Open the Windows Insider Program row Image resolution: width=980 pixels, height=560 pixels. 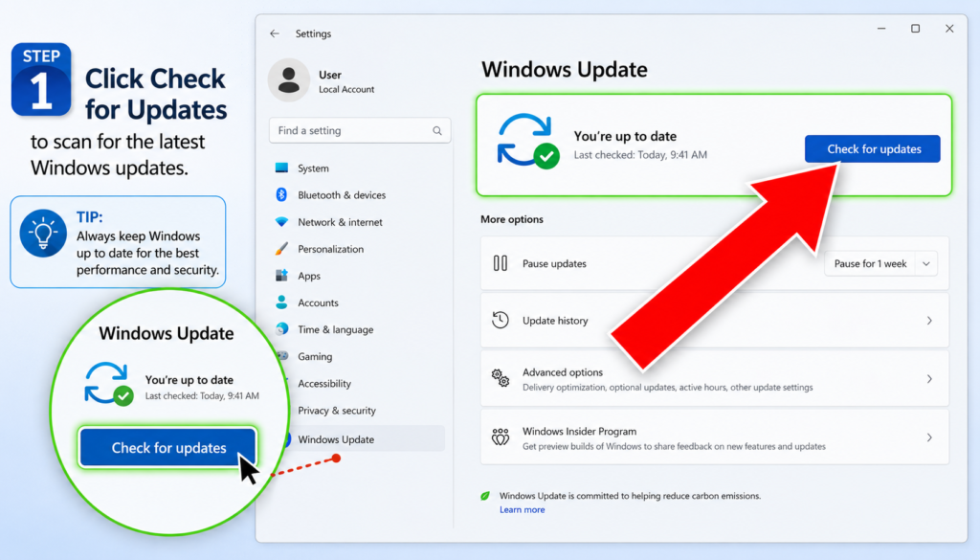pos(714,437)
